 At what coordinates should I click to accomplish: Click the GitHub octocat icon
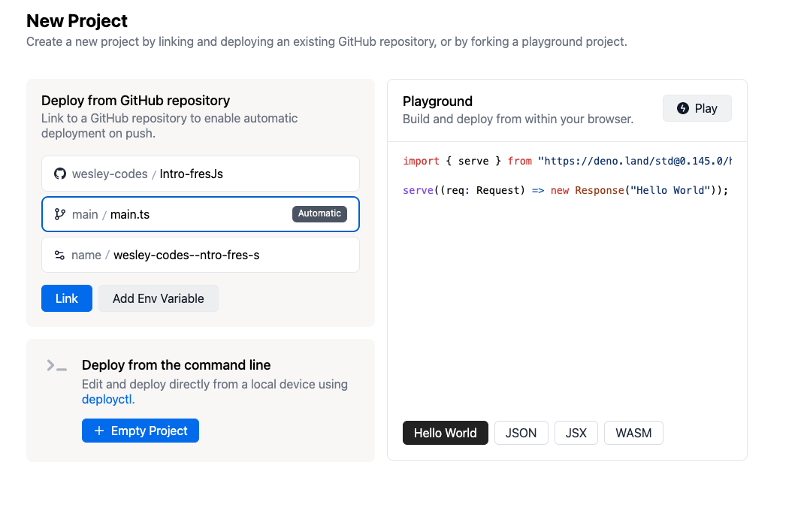pos(60,174)
